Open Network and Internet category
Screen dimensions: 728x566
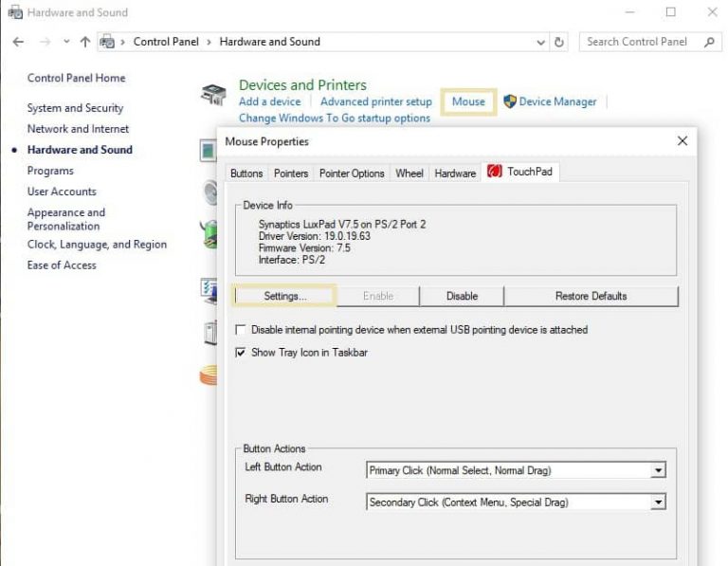coord(78,129)
